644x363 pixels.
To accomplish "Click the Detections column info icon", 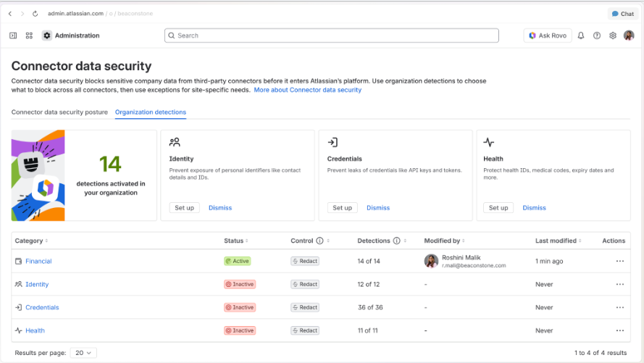I will (396, 241).
